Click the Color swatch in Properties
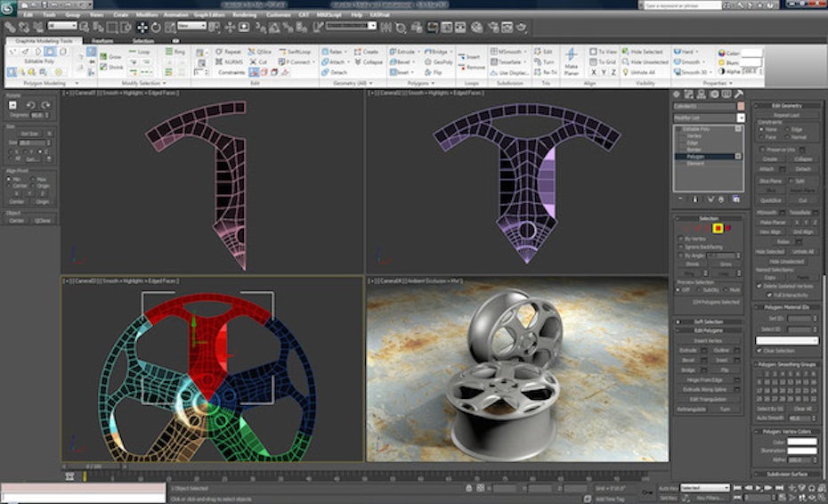Viewport: 828px width, 504px height. click(751, 53)
